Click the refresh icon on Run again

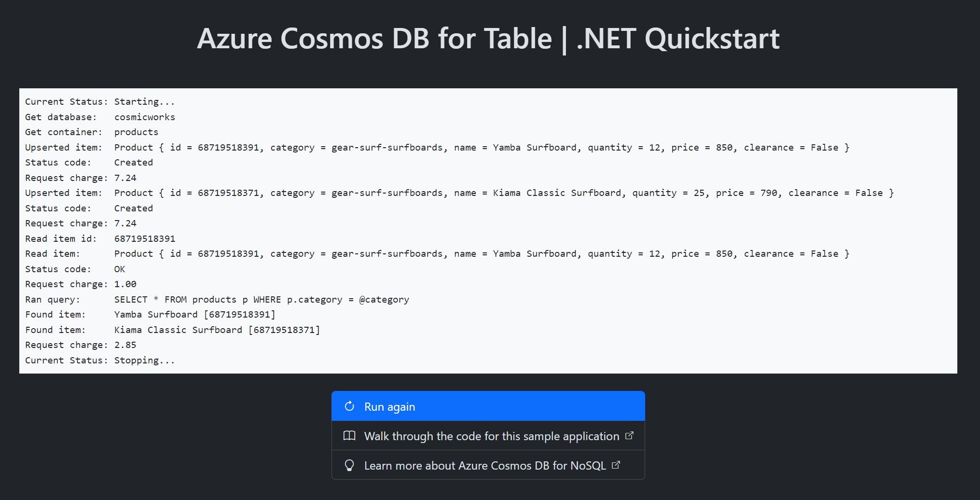(349, 406)
